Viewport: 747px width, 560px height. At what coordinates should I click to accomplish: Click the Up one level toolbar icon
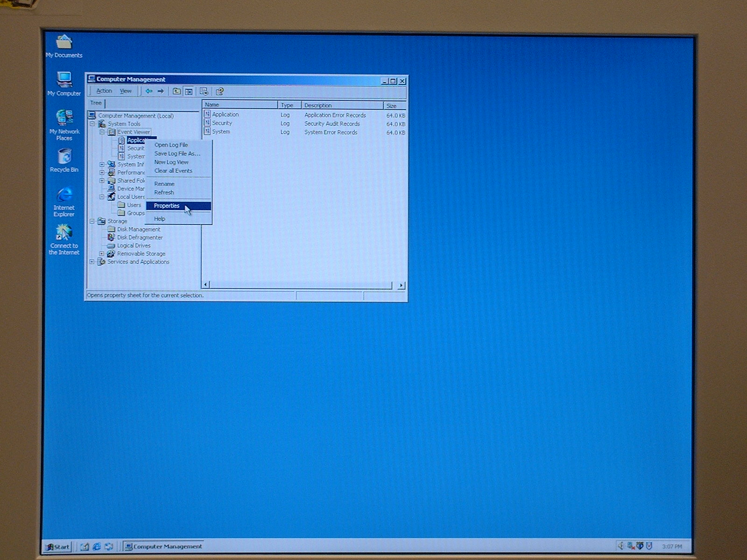176,91
